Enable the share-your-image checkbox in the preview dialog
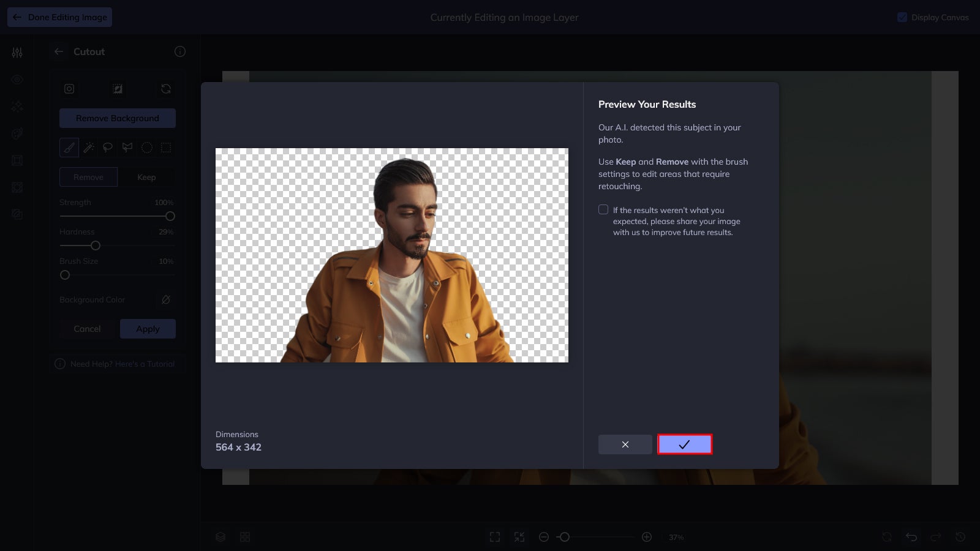 click(x=603, y=209)
